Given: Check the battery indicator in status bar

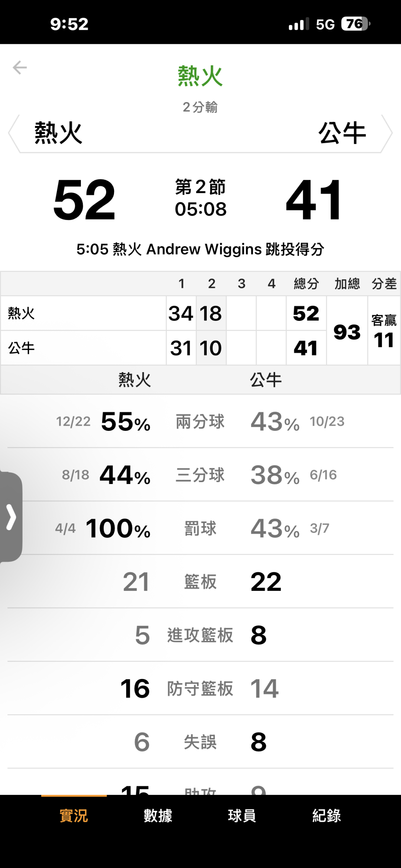Looking at the screenshot, I should (355, 24).
